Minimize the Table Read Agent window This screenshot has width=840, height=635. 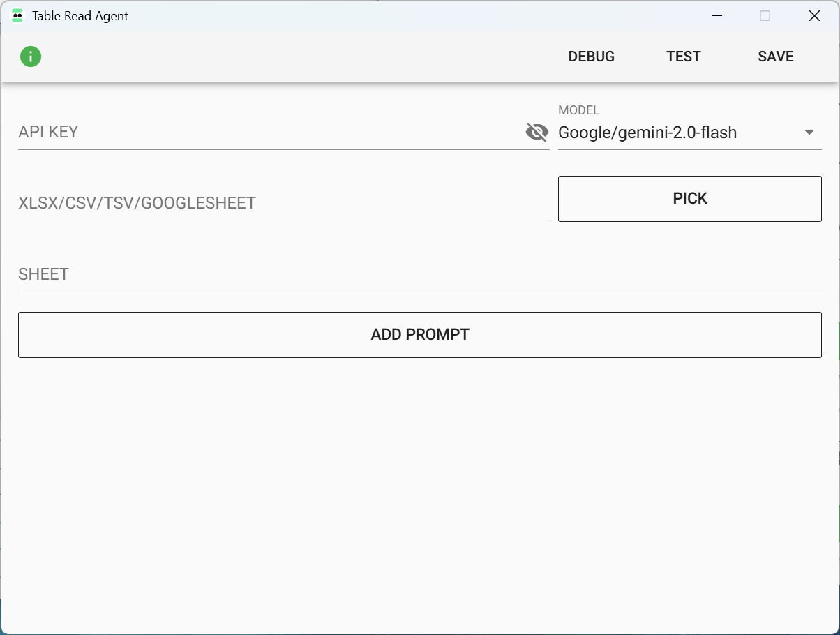[716, 16]
